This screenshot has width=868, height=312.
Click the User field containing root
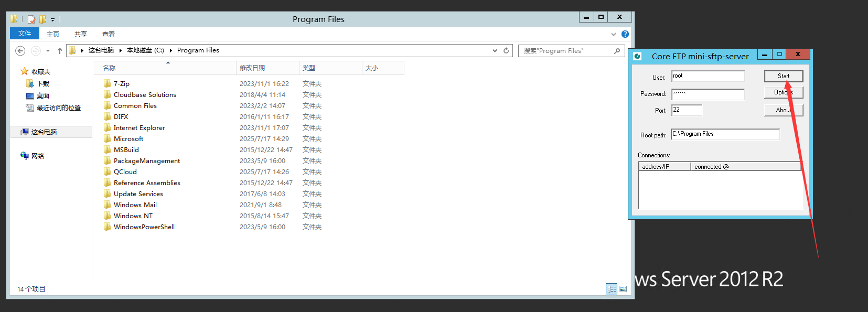708,76
